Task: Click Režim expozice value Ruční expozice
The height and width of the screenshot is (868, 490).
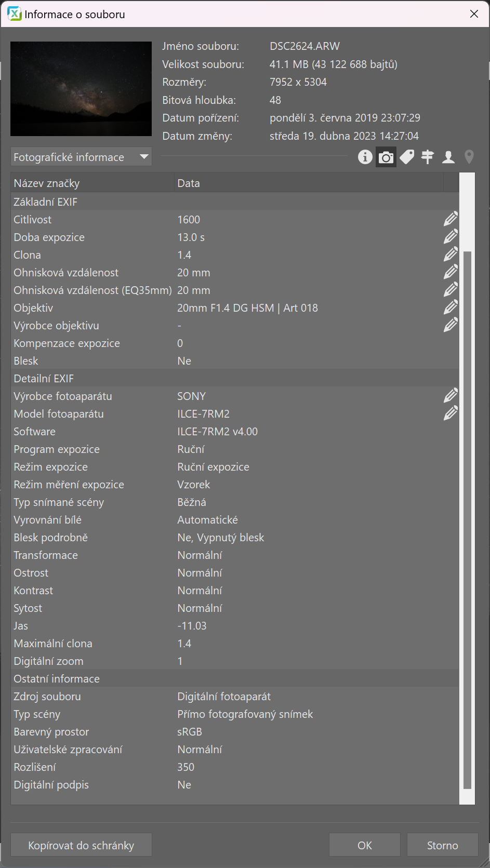Action: click(214, 466)
